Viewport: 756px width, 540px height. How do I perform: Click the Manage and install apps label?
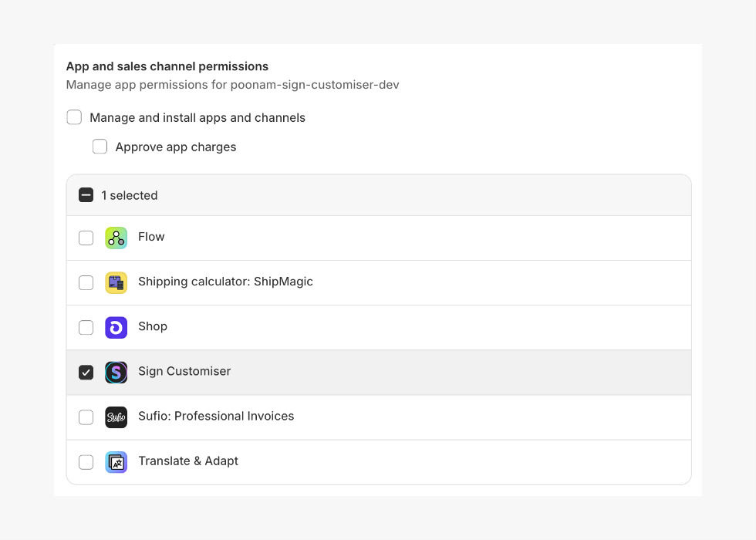[x=197, y=118]
